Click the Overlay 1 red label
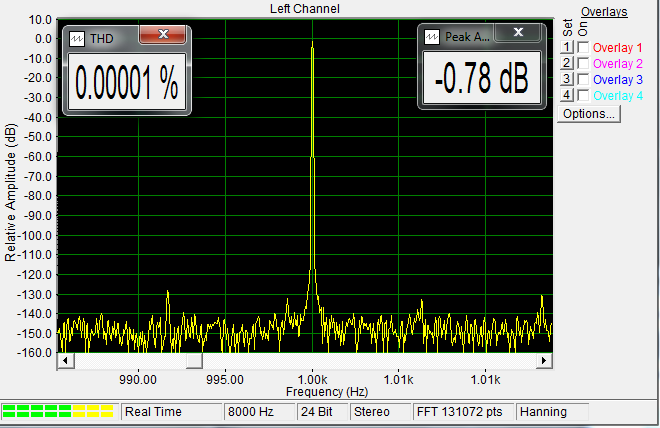 coord(617,48)
